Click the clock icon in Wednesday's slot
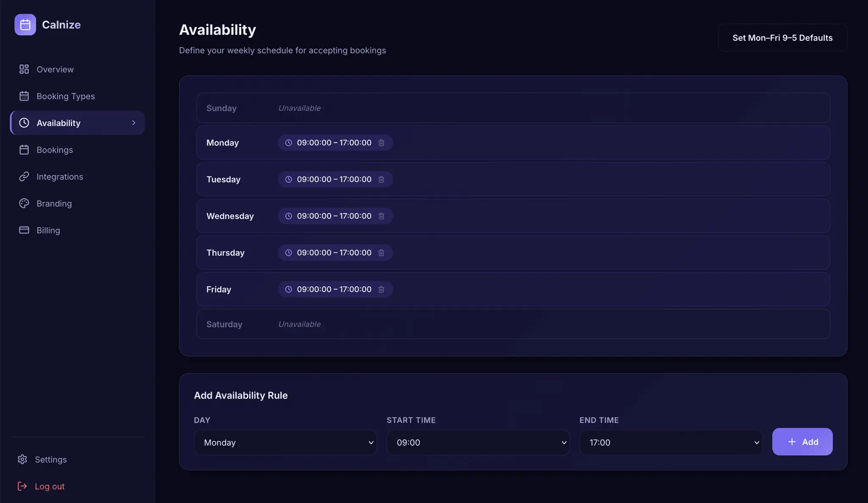This screenshot has height=503, width=868. [289, 216]
